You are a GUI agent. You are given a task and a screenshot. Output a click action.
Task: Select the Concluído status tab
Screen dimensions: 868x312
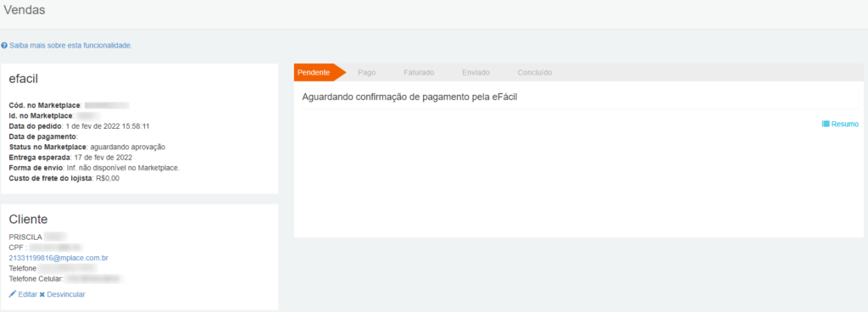(x=534, y=72)
